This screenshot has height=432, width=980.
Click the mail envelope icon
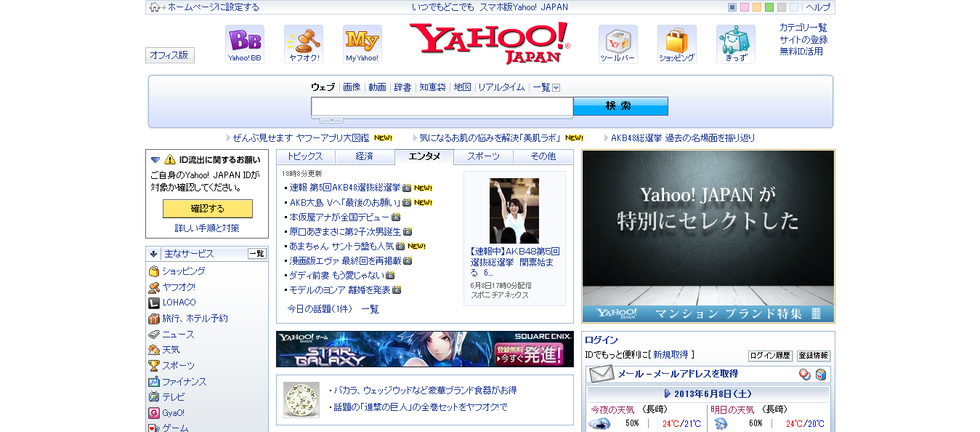click(601, 374)
